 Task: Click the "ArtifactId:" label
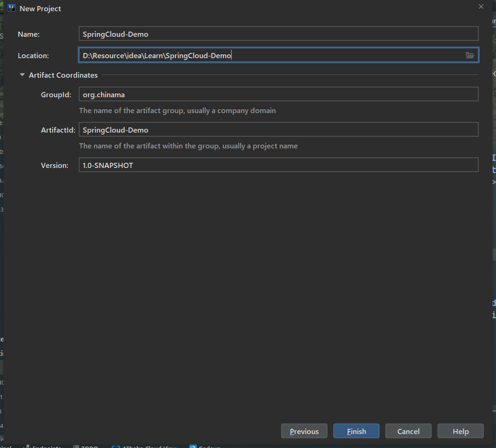(x=58, y=130)
